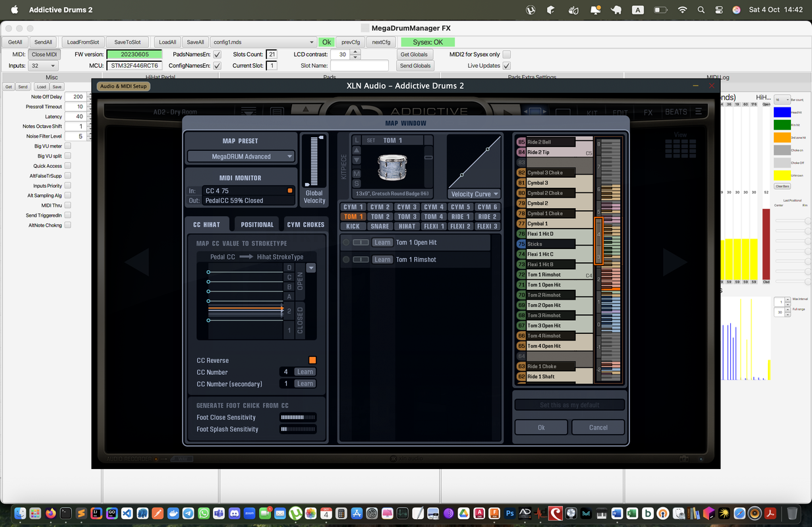This screenshot has width=812, height=527.
Task: Select HIHAT kitpiece tab
Action: pos(407,226)
